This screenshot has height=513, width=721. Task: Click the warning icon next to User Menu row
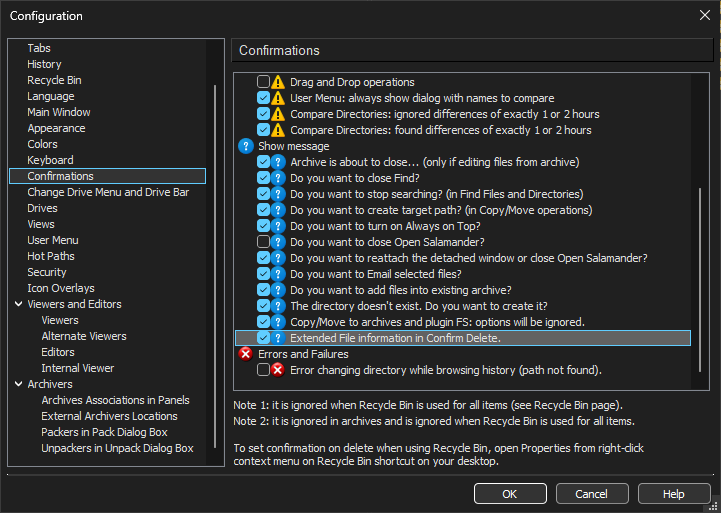[278, 98]
